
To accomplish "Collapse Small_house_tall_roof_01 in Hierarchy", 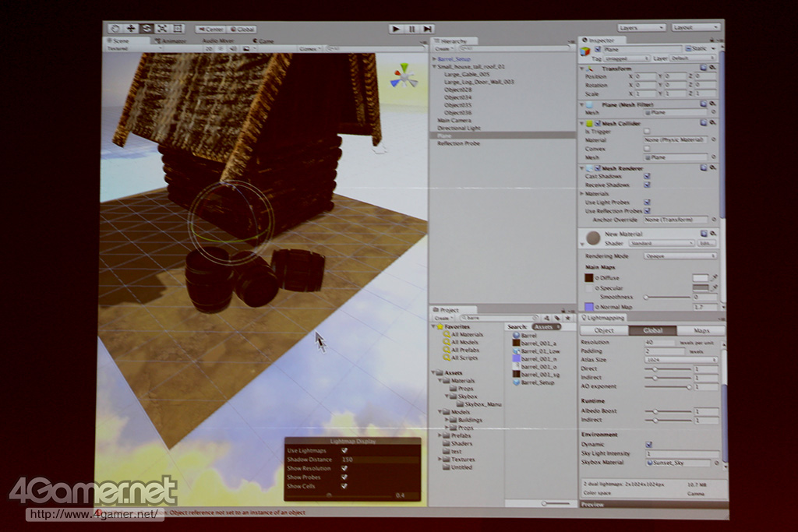I will click(434, 67).
